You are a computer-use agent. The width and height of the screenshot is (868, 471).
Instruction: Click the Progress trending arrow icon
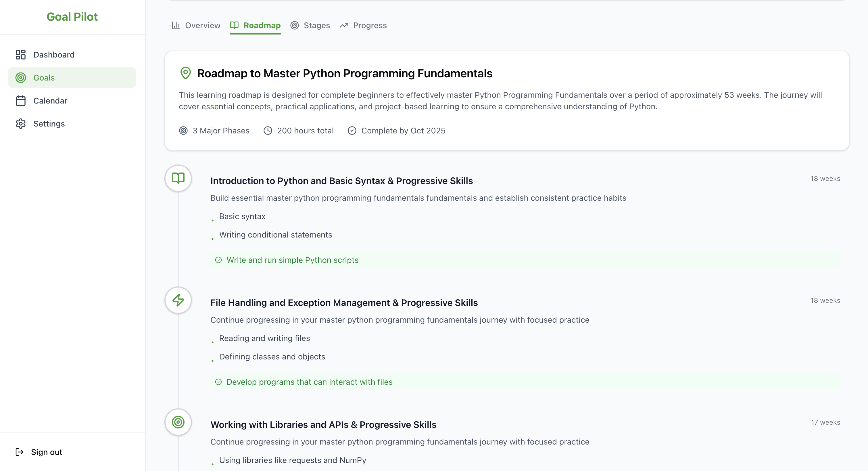(344, 25)
